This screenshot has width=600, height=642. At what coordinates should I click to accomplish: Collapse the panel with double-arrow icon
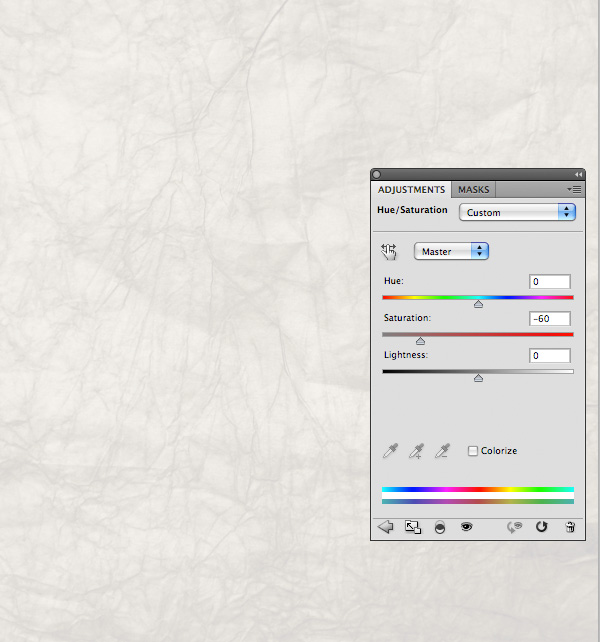[578, 174]
